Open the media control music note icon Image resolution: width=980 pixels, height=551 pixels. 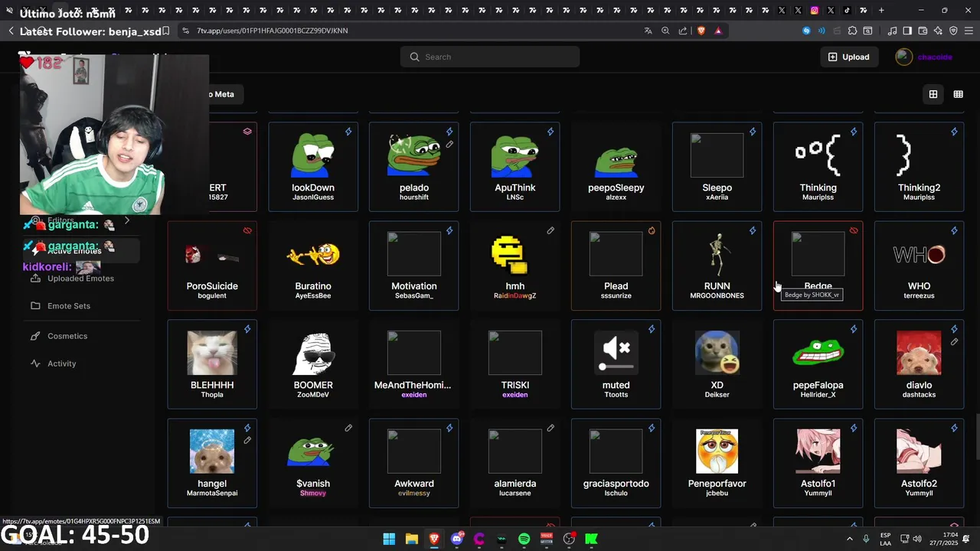[892, 31]
